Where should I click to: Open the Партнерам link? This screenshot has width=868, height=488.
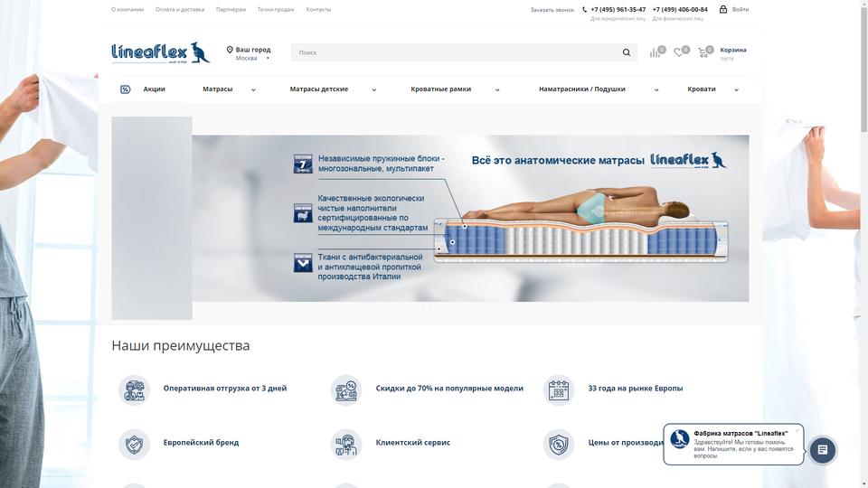[231, 9]
